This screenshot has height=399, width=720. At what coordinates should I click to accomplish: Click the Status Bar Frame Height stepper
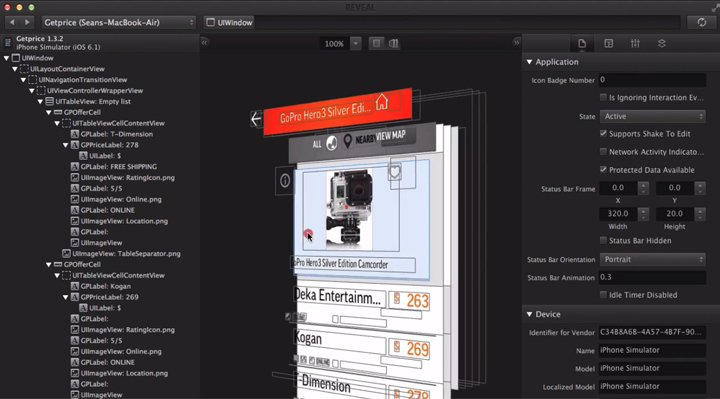(x=699, y=214)
